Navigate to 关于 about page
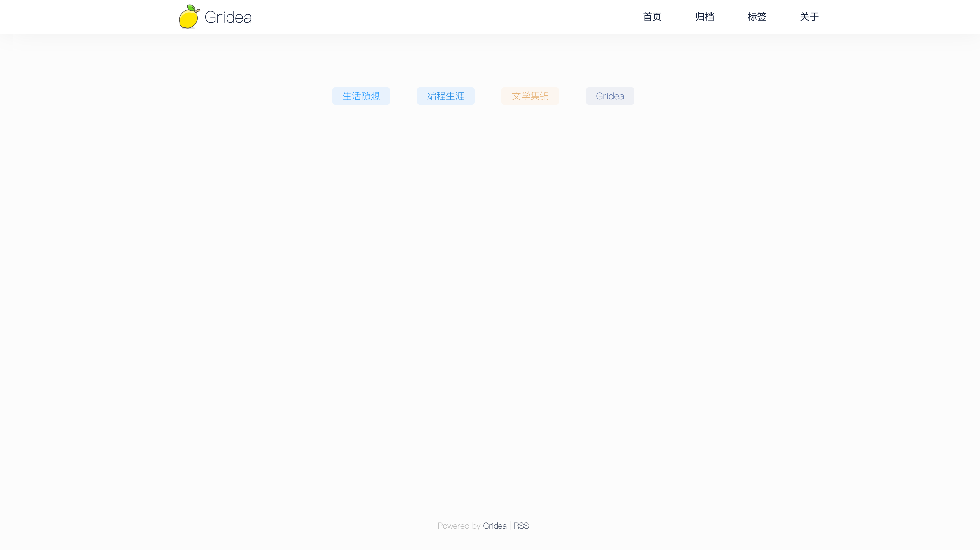Viewport: 980px width, 550px height. [x=809, y=17]
